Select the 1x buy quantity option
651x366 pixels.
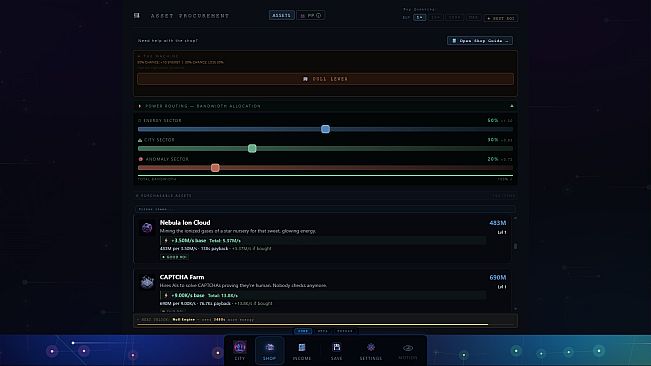point(420,18)
